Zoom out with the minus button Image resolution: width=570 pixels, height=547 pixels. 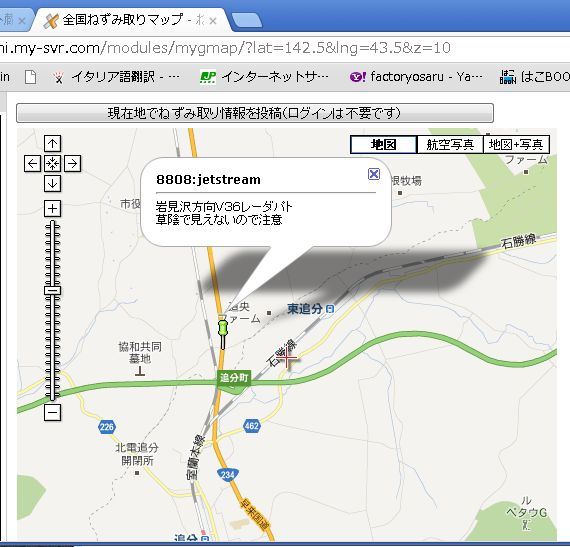(x=52, y=413)
